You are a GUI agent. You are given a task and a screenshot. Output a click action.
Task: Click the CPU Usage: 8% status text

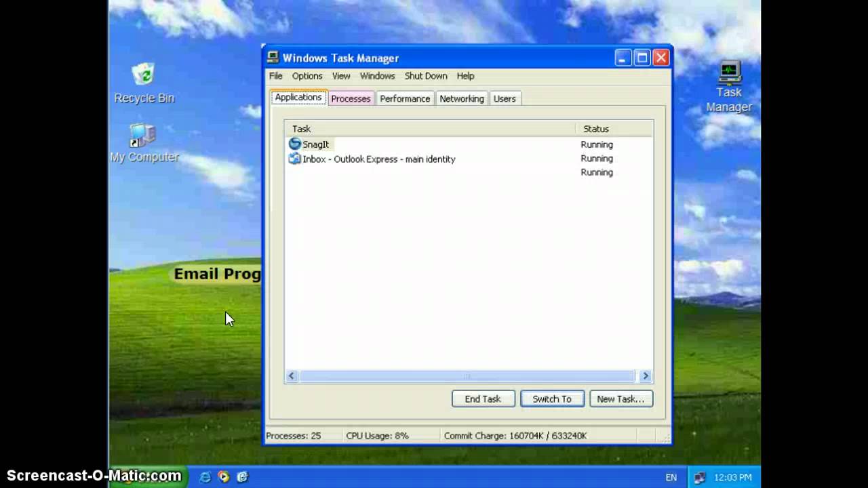pos(377,436)
